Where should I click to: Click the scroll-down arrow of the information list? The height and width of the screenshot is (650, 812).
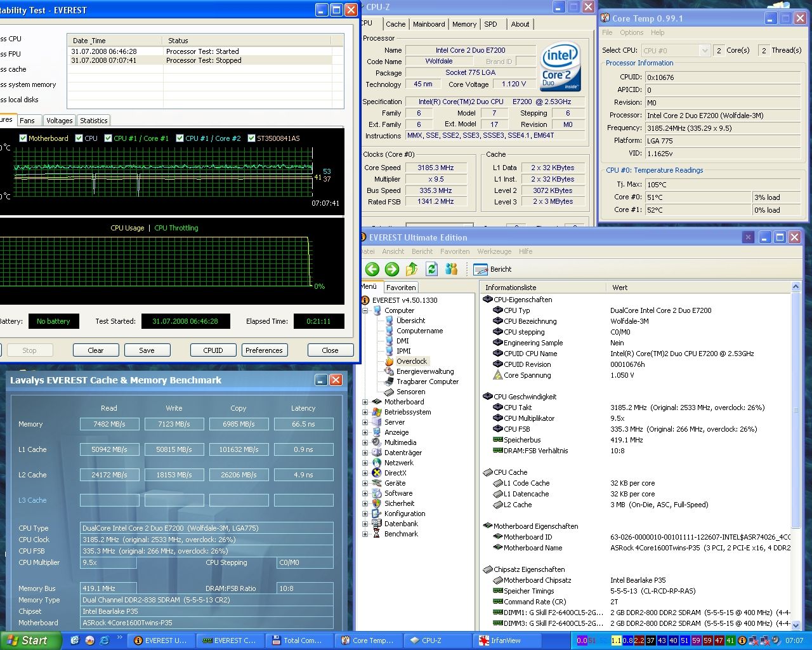pos(796,625)
